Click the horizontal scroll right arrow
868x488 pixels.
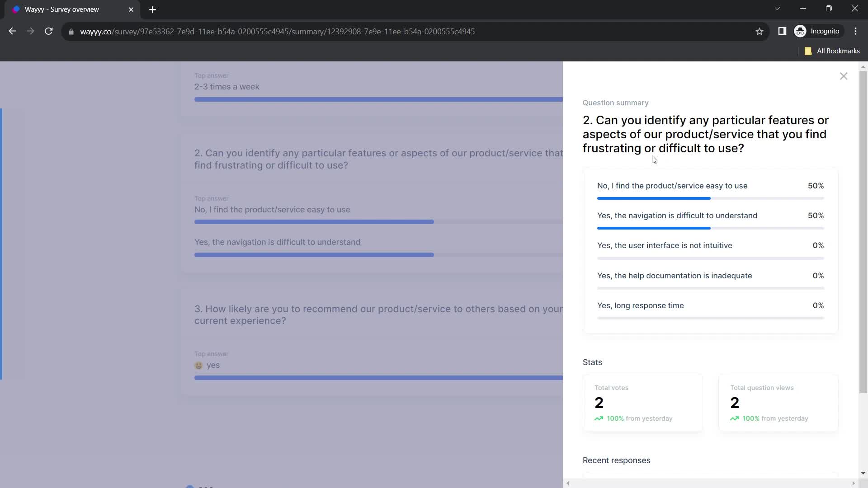(x=854, y=483)
